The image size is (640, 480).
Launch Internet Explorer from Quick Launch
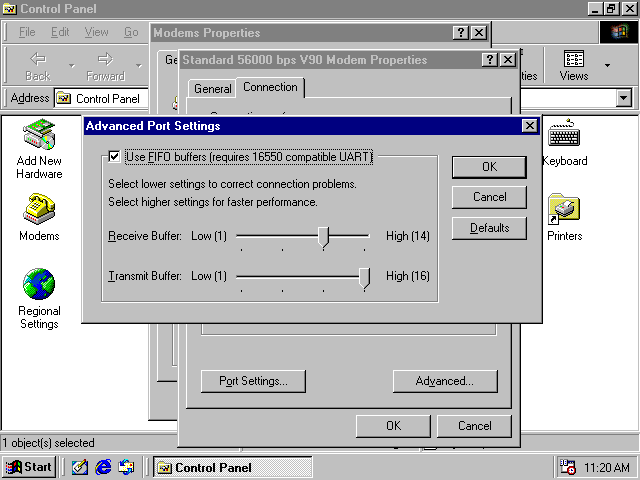point(103,467)
